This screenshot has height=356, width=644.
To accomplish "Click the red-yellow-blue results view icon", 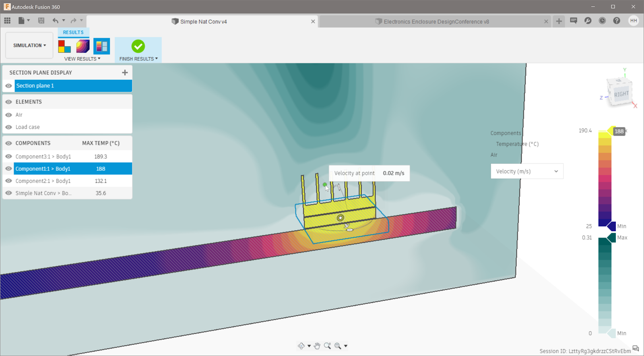I will point(64,46).
